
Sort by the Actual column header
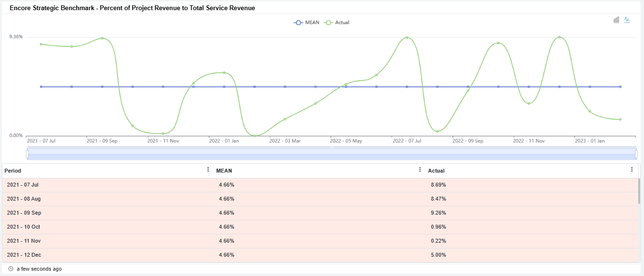[436, 171]
